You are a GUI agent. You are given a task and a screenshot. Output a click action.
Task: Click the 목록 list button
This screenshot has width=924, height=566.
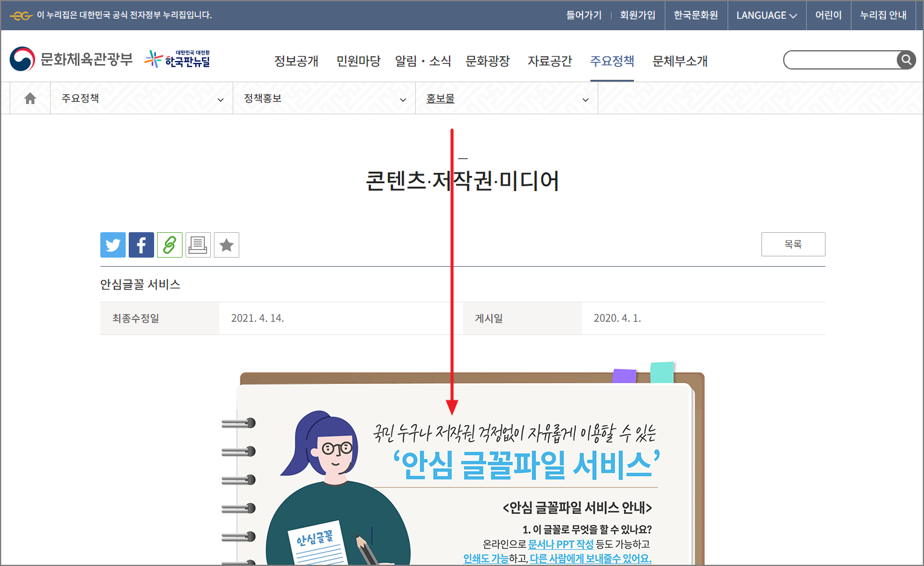793,244
